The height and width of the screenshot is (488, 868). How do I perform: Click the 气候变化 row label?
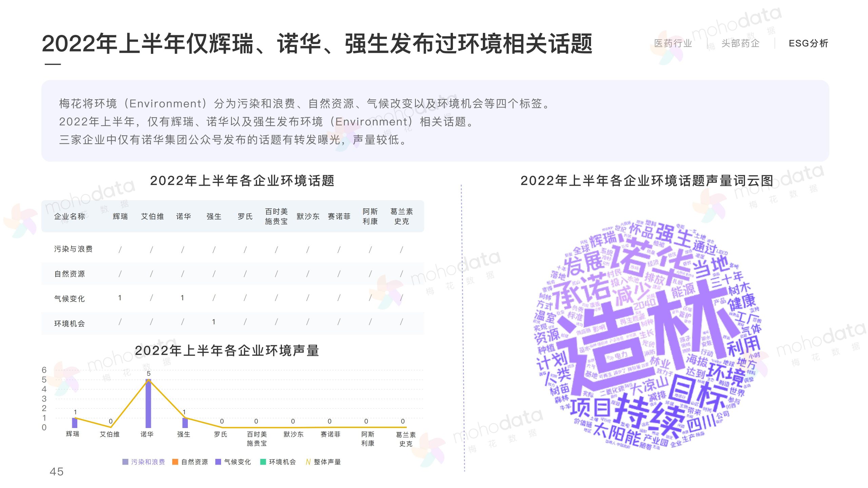pyautogui.click(x=70, y=299)
